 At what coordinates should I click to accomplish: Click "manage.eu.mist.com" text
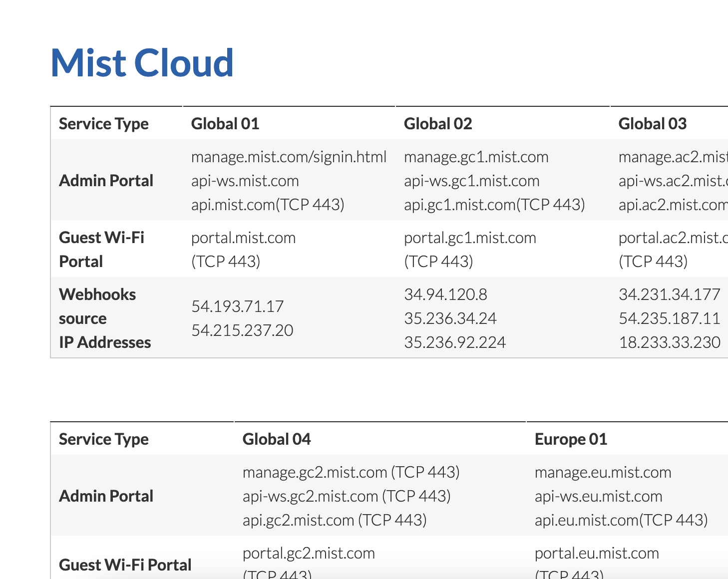point(603,473)
